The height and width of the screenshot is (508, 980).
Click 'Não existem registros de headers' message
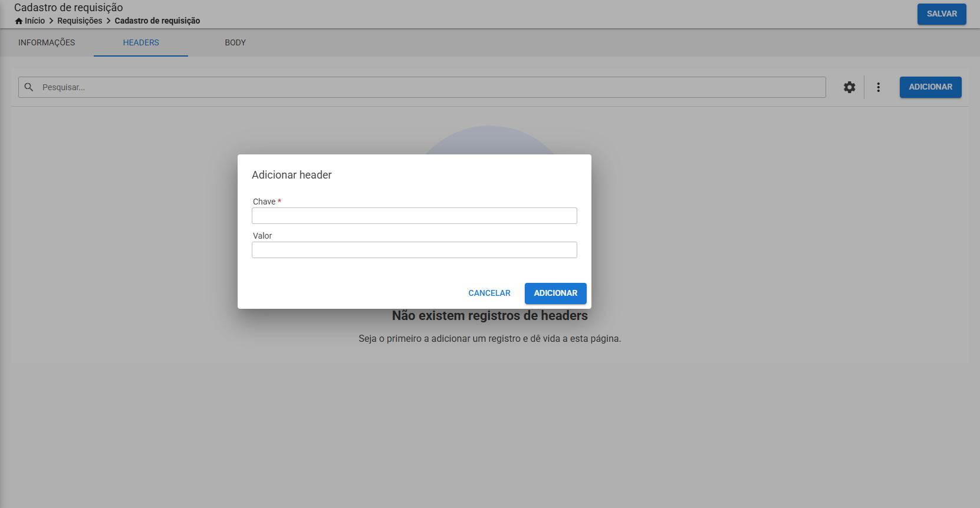[x=490, y=316]
